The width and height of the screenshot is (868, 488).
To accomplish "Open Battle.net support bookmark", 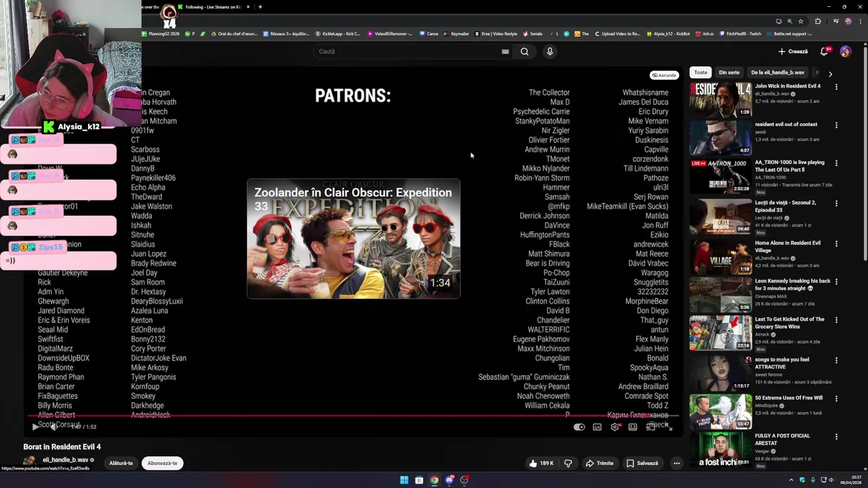I will pyautogui.click(x=789, y=34).
